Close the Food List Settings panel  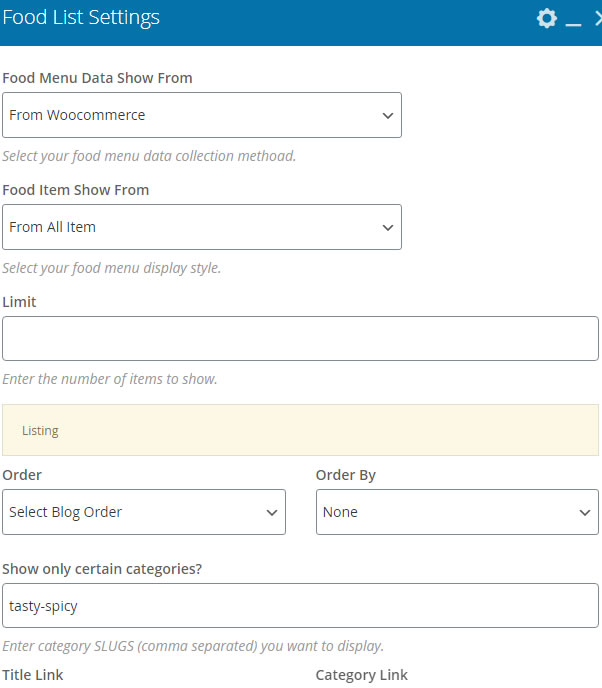point(598,18)
